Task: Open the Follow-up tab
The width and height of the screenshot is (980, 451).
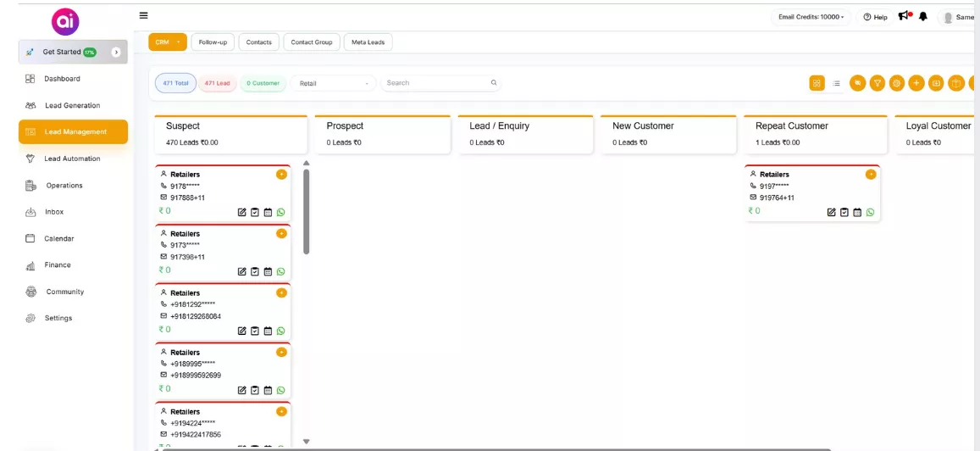Action: click(x=213, y=42)
